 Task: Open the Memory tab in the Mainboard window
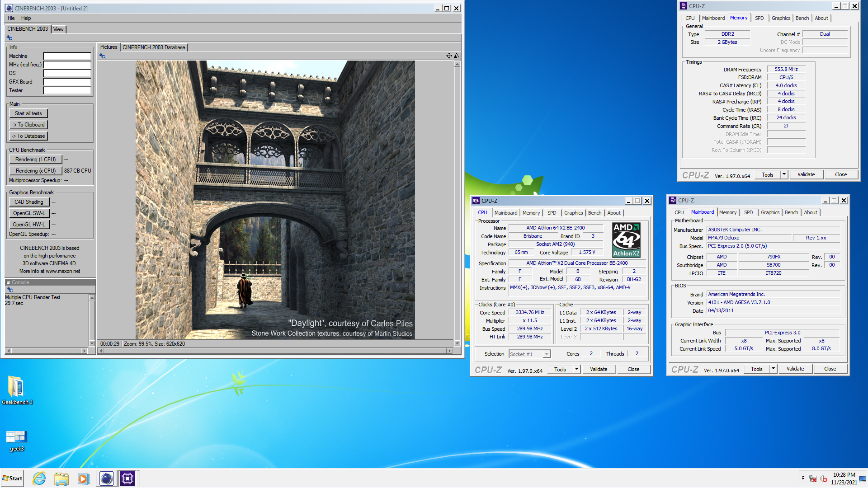pos(728,212)
